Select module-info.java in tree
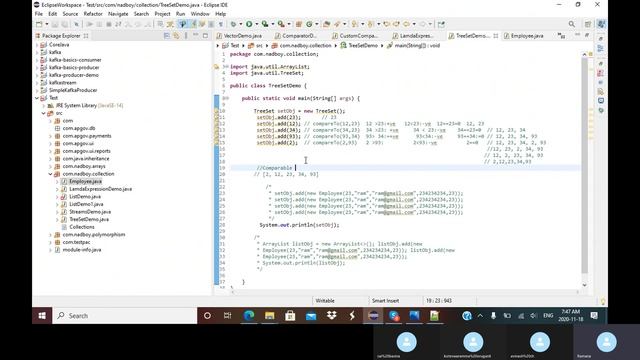 (82, 250)
